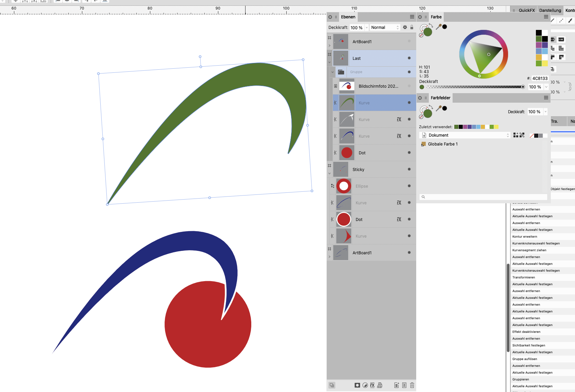The height and width of the screenshot is (392, 575).
Task: Click the Gruppe folder icon in layers
Action: pyautogui.click(x=341, y=72)
